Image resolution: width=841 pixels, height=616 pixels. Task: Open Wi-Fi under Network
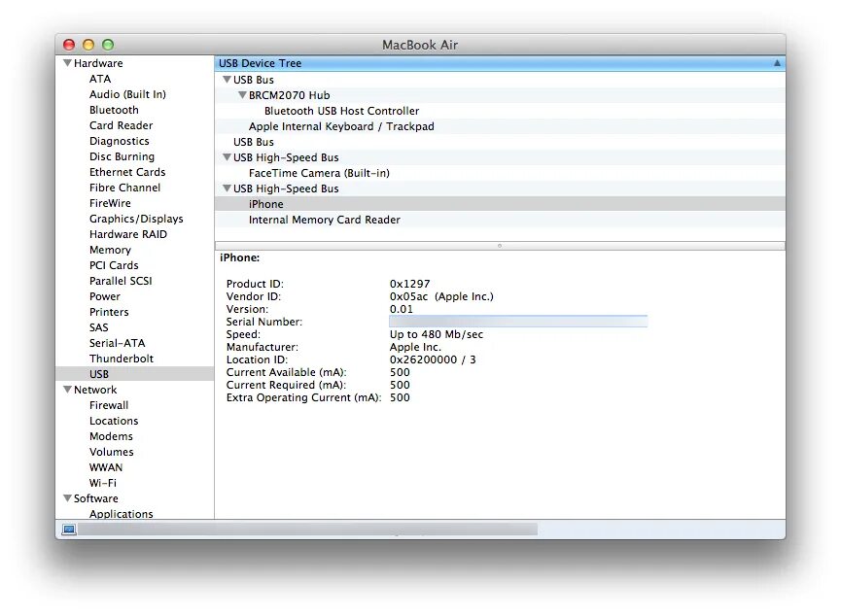pos(102,483)
